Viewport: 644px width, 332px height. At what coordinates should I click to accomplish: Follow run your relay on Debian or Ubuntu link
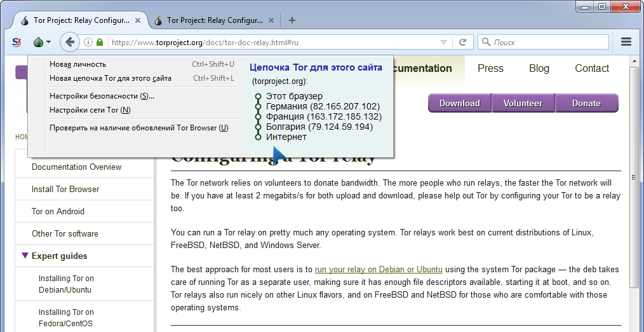point(379,270)
